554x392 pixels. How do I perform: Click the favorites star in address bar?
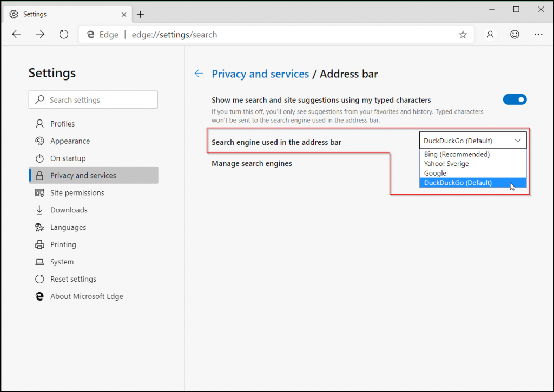pyautogui.click(x=463, y=34)
